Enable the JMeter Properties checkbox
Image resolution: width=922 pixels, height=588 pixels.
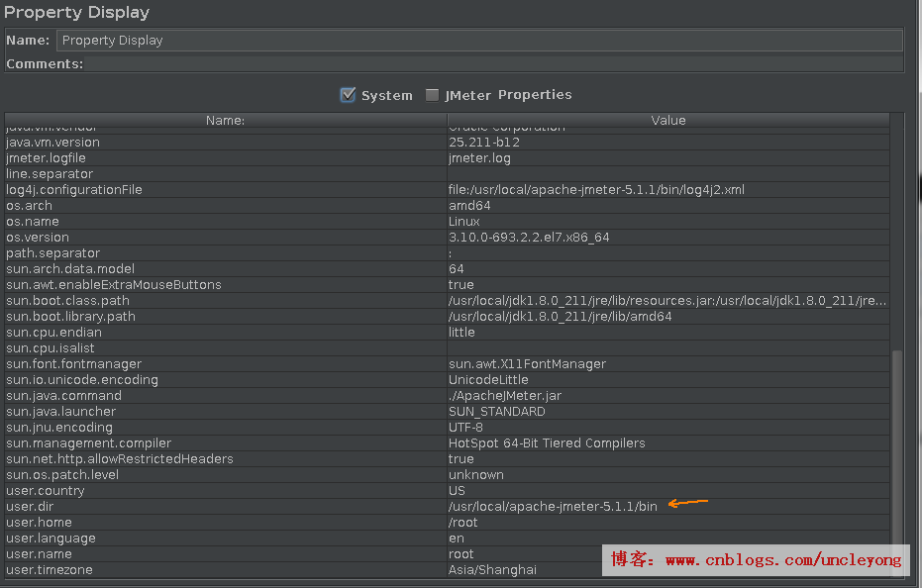click(432, 95)
